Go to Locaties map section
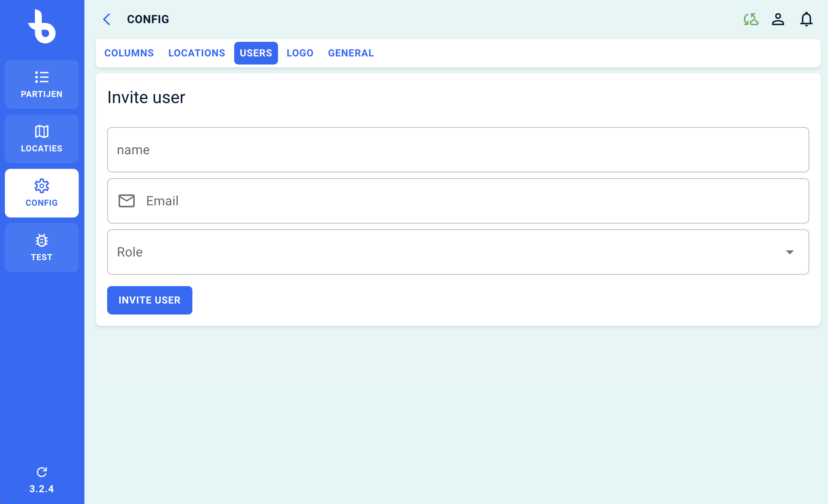 coord(42,139)
